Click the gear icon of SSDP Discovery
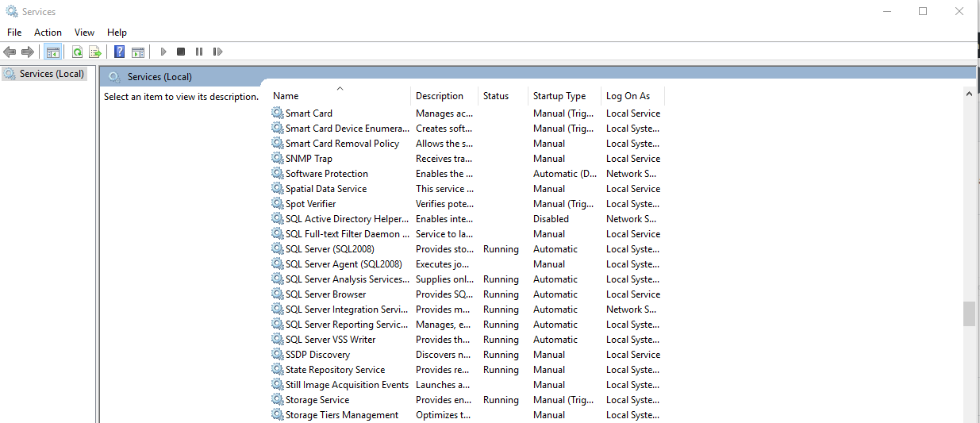 point(277,355)
